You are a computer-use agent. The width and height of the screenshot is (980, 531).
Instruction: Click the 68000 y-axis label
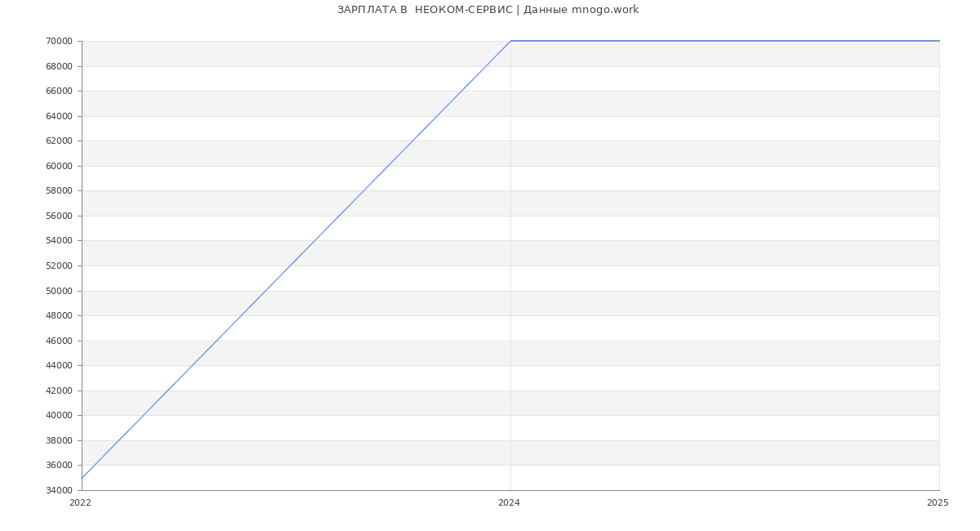[60, 66]
